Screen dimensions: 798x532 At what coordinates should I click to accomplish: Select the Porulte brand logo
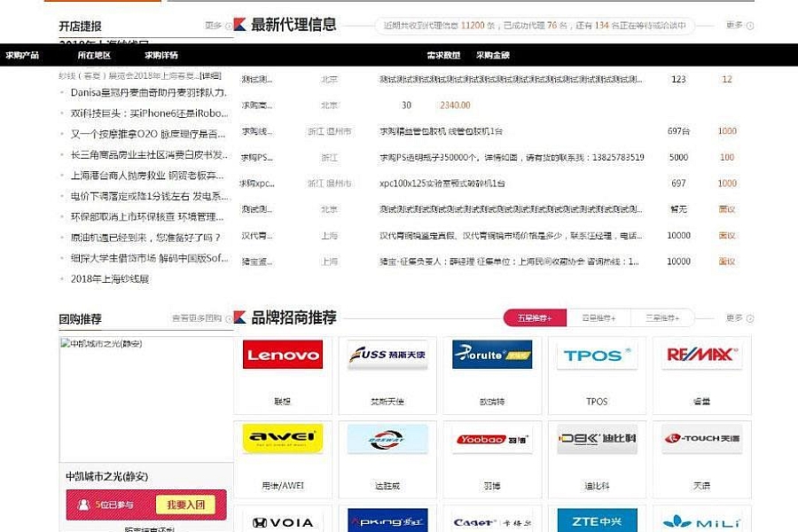(x=492, y=355)
